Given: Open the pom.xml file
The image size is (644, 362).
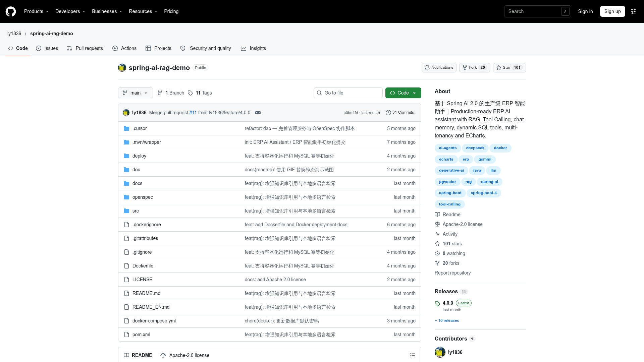Looking at the screenshot, I should (x=141, y=335).
